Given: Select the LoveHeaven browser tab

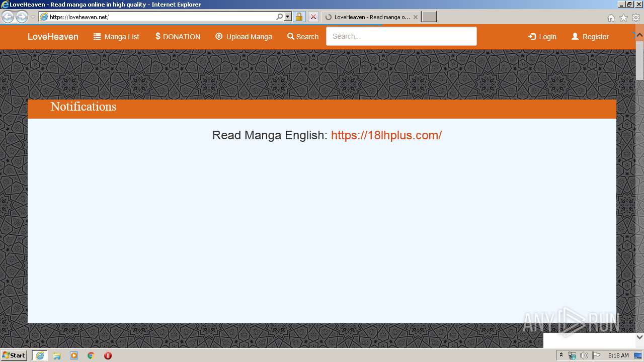Looking at the screenshot, I should [x=371, y=17].
